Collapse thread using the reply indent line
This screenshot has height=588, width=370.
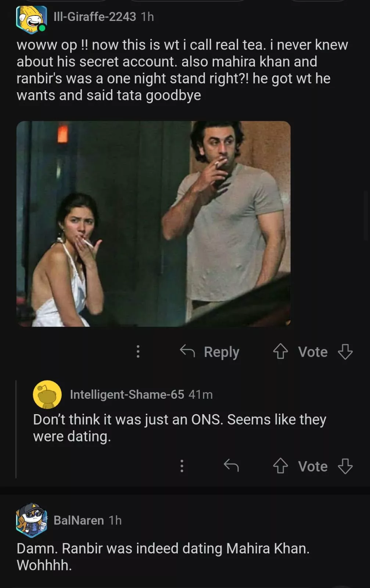[16, 429]
